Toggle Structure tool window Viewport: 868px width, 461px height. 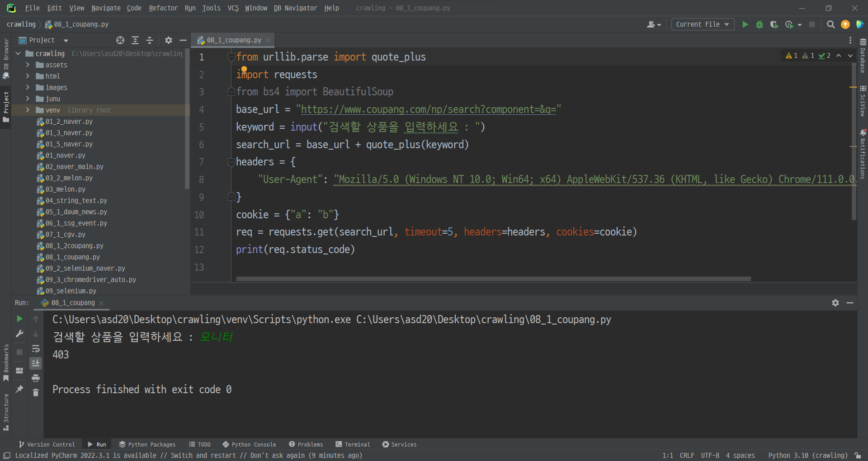6,412
